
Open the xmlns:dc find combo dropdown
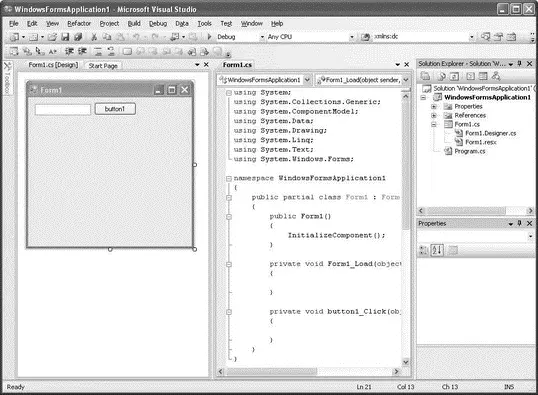click(472, 37)
